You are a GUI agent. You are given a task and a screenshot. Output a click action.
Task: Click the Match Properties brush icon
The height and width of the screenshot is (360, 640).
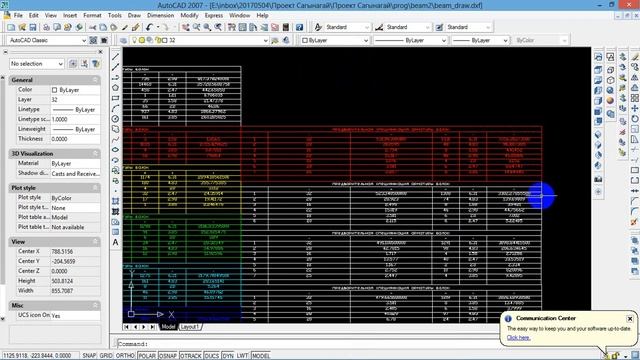pyautogui.click(x=136, y=27)
